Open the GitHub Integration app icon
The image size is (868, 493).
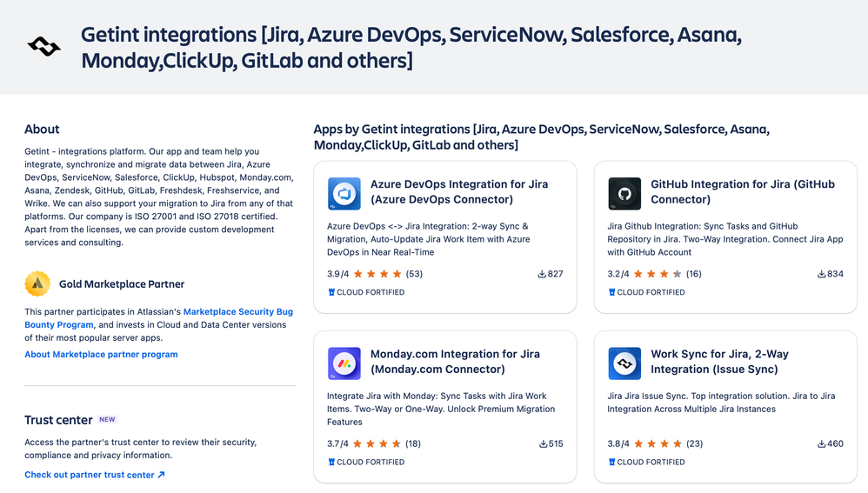tap(624, 194)
